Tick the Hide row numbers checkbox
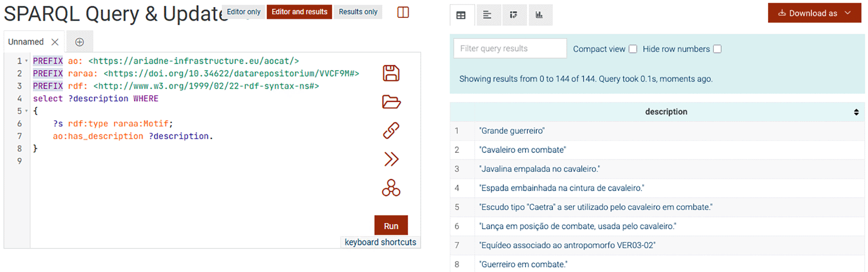Image resolution: width=868 pixels, height=272 pixels. [x=717, y=49]
